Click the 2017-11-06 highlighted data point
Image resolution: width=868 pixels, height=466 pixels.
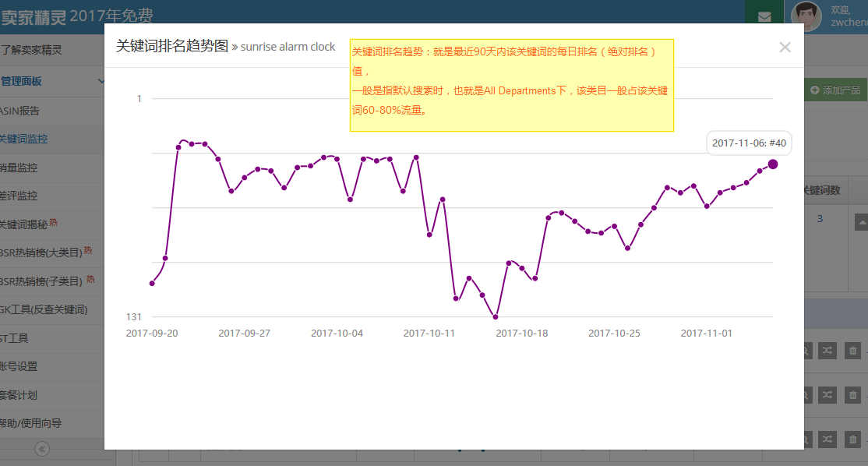[773, 164]
